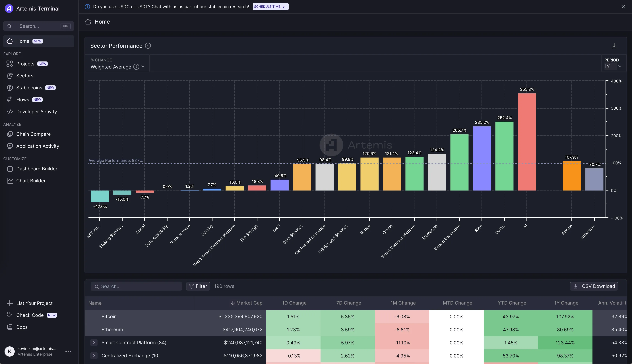Click the Sector Performance info icon
This screenshot has width=632, height=364.
(x=148, y=46)
